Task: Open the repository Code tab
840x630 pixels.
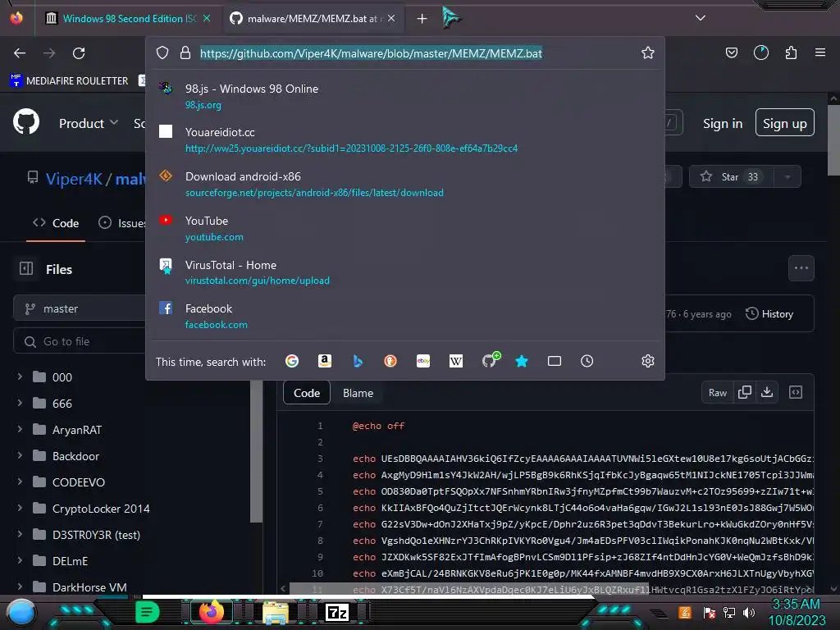Action: tap(56, 223)
